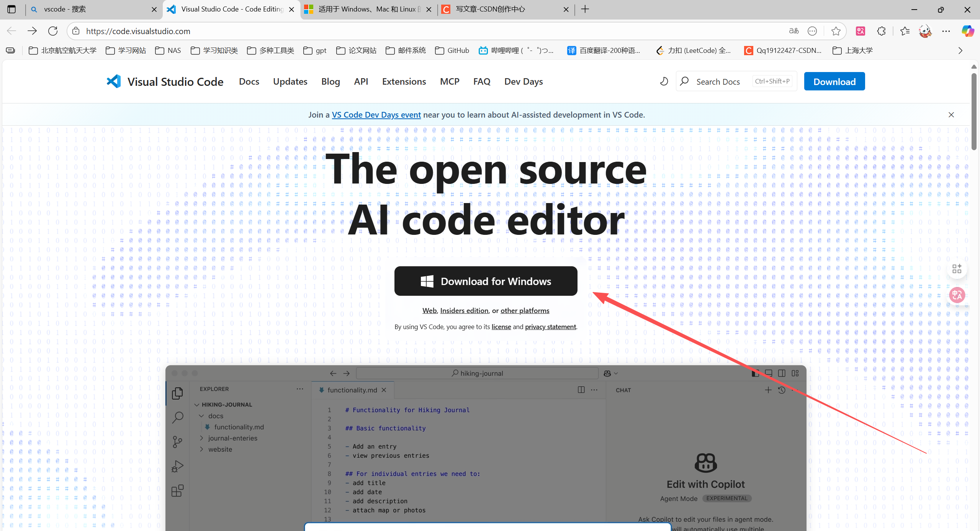Open the NAS bookmarks folder
Screen dimensions: 980x531
pos(168,51)
